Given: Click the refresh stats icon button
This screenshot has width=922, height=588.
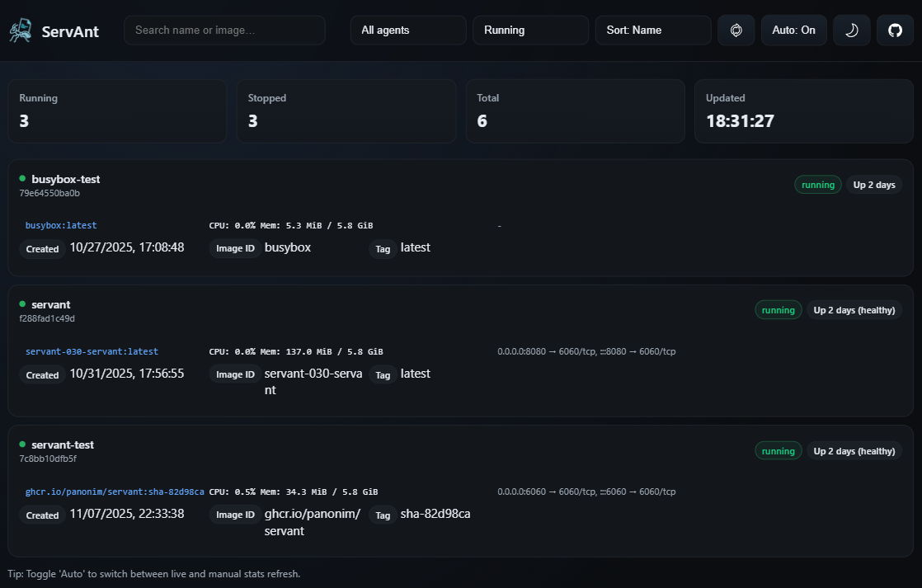Looking at the screenshot, I should tap(736, 31).
